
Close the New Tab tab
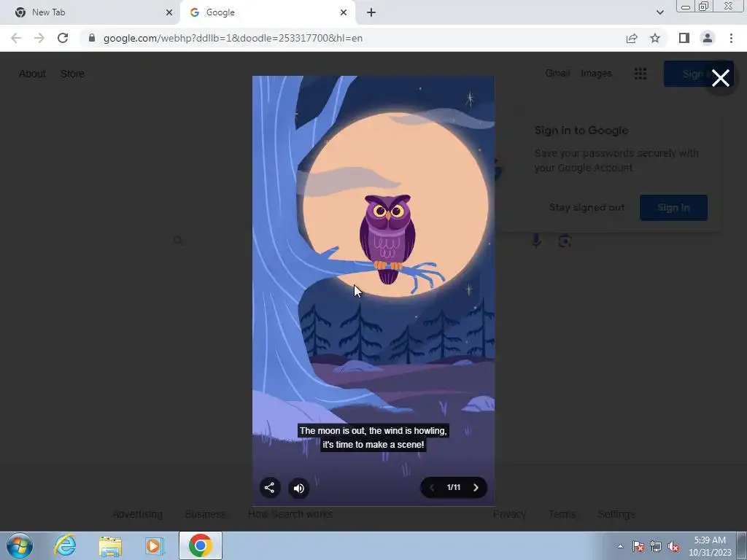(169, 12)
